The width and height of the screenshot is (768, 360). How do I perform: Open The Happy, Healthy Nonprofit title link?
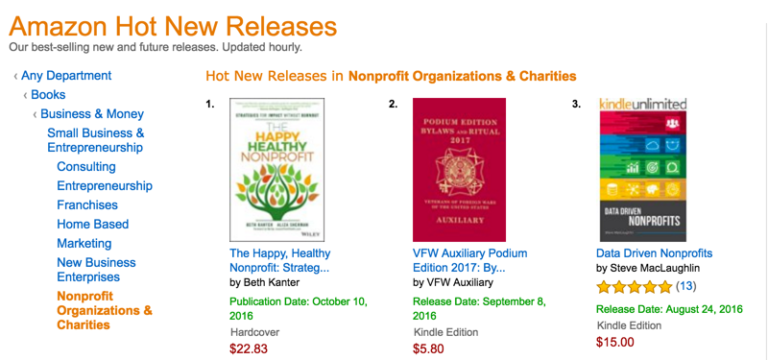click(x=280, y=261)
